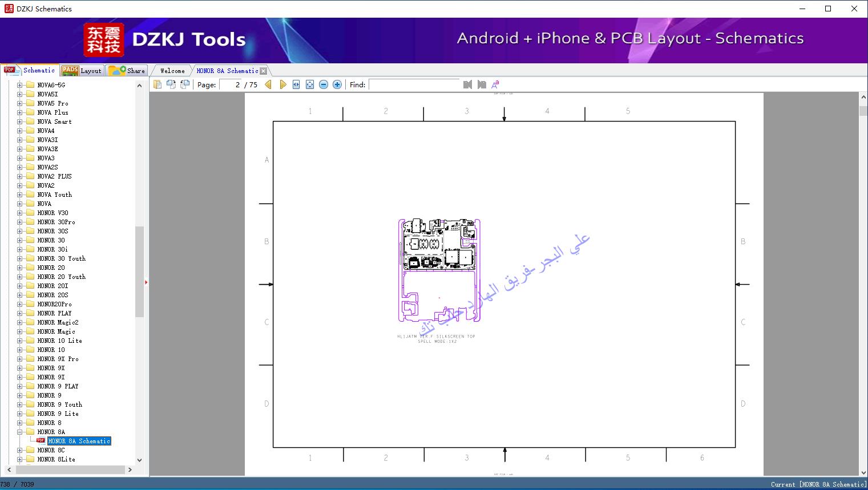Click the PDF icon beside HONOR 8A Schematic
Screen dimensions: 868x490
point(41,440)
